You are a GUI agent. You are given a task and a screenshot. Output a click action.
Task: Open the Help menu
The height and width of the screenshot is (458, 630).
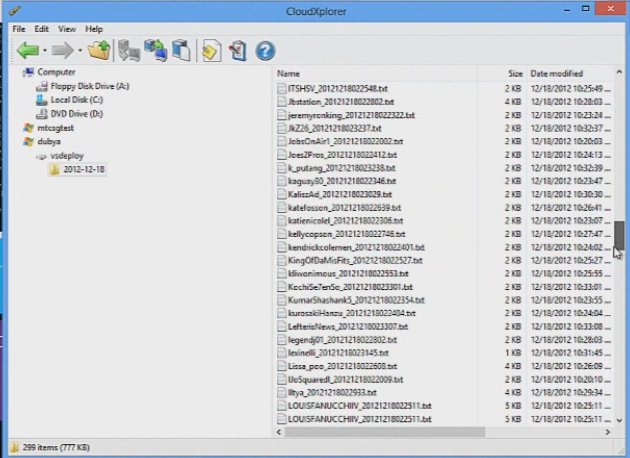(x=94, y=29)
